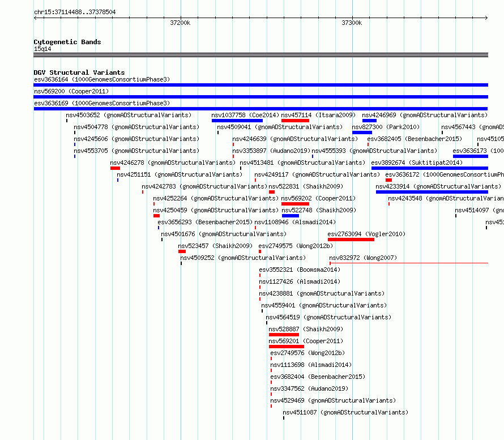Open esv3682405 (Besenbacher2015) label
This screenshot has width=504, height=440.
[x=415, y=139]
